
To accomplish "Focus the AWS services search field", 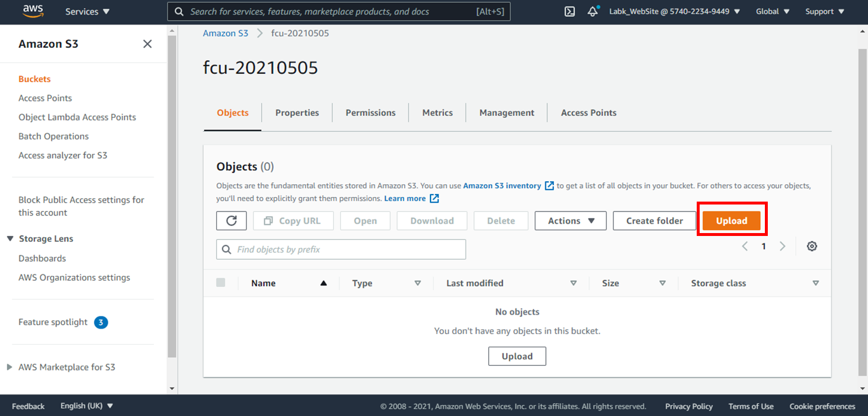I will pos(339,12).
